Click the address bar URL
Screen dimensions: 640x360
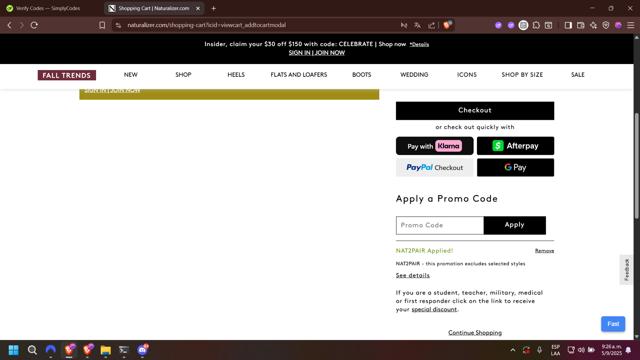point(206,25)
